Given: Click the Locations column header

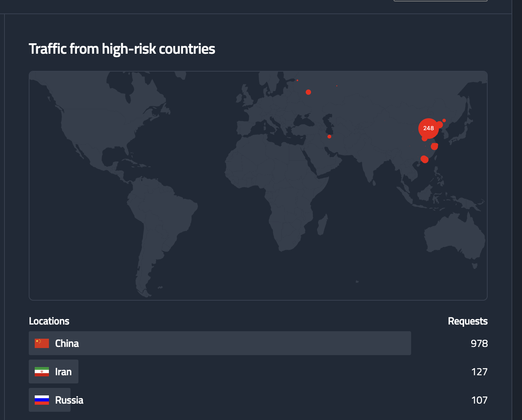Looking at the screenshot, I should coord(49,321).
